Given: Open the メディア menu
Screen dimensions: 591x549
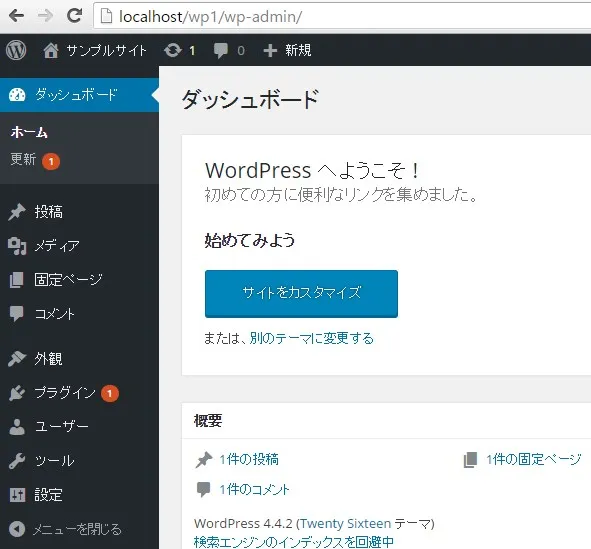Looking at the screenshot, I should 57,246.
